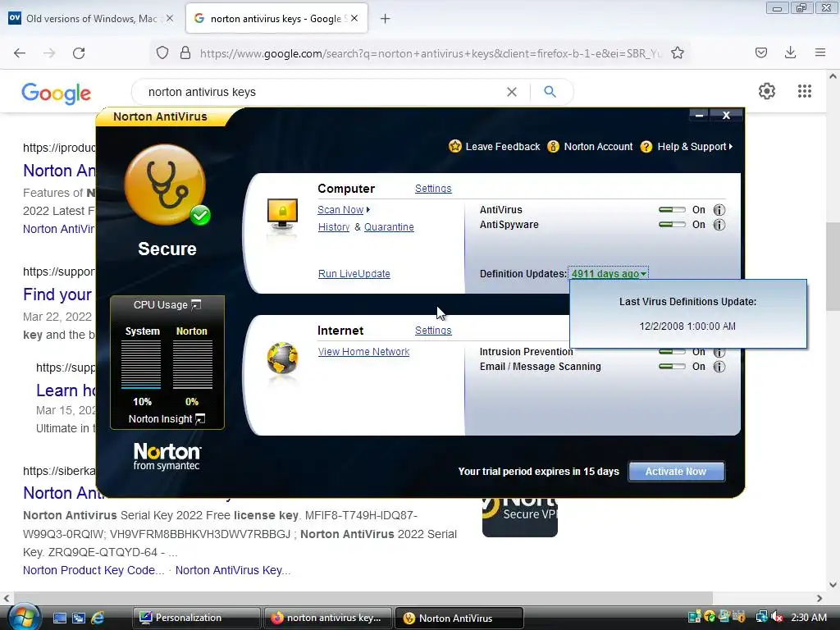Select the norton antivirus keys Google tab

tap(276, 19)
